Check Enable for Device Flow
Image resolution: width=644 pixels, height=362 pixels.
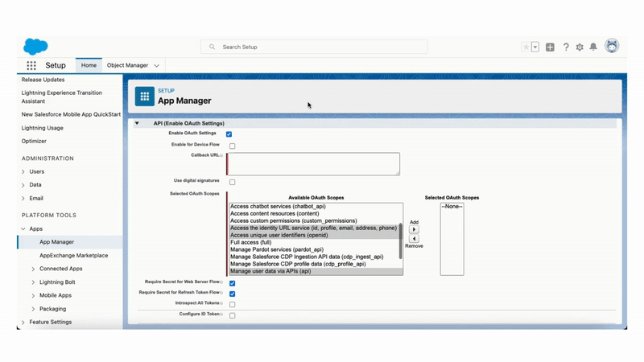tap(233, 146)
